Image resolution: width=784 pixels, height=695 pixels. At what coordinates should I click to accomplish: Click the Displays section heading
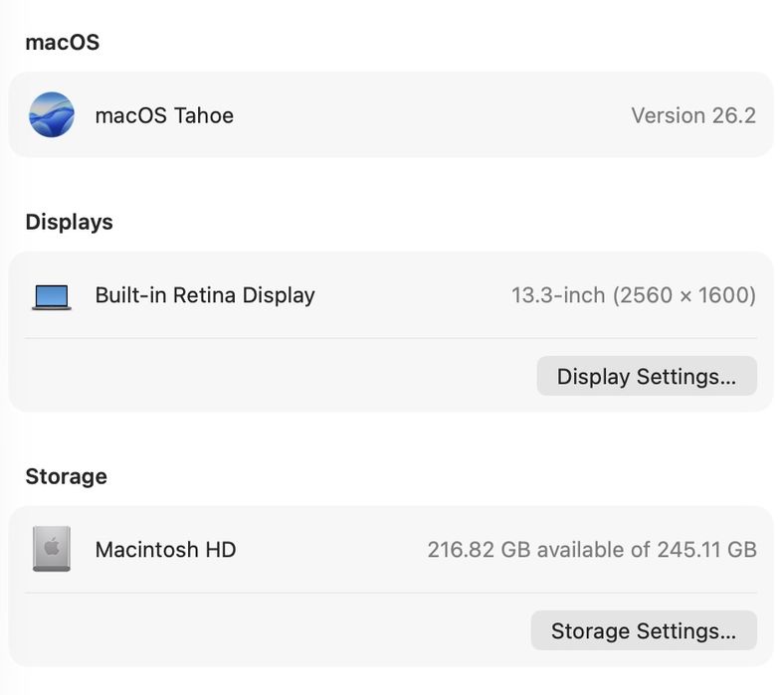69,222
